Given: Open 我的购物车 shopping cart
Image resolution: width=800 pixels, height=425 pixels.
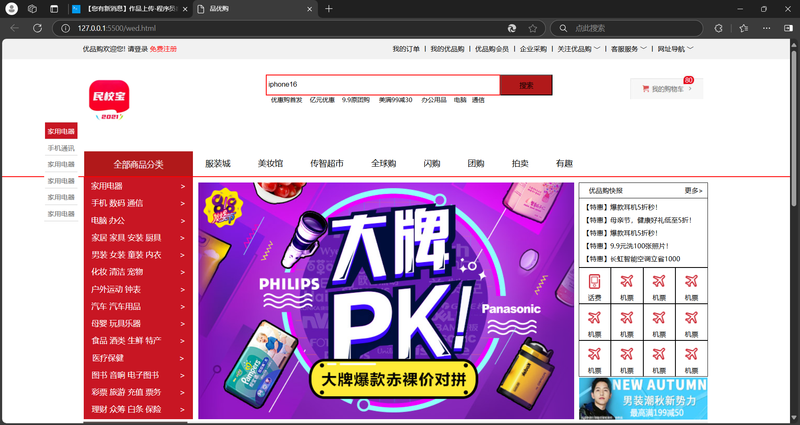Looking at the screenshot, I should tap(666, 89).
